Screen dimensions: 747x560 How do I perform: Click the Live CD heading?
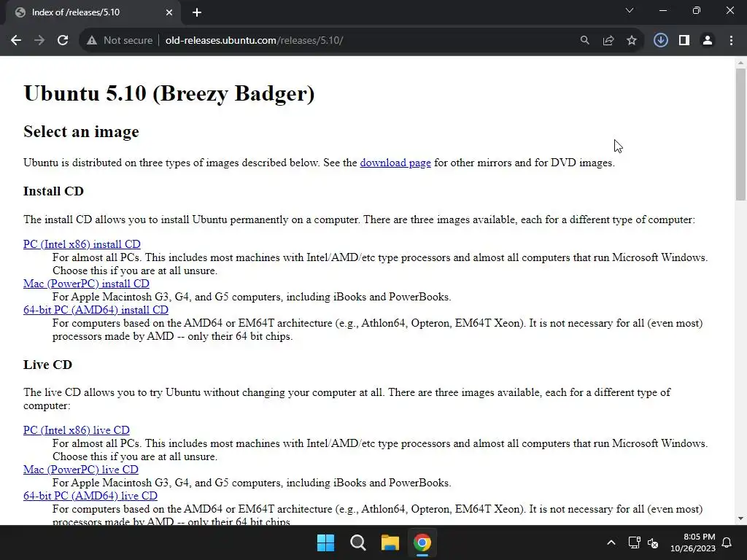47,365
